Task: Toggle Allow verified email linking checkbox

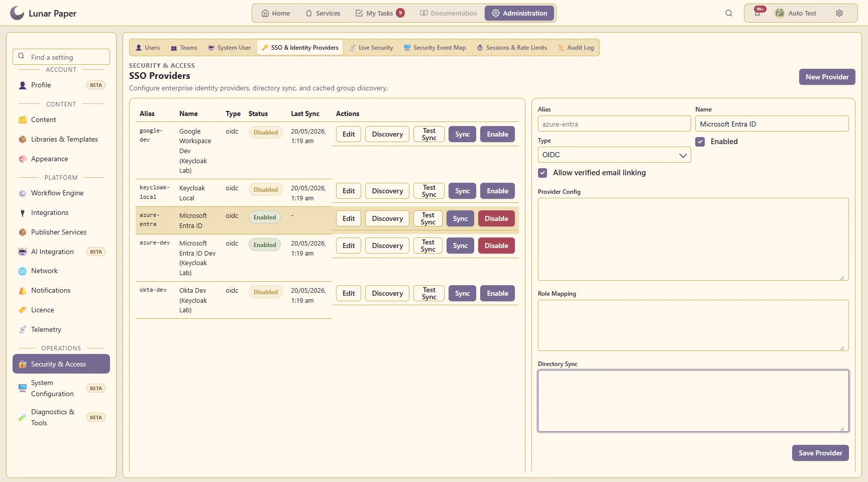Action: click(542, 173)
